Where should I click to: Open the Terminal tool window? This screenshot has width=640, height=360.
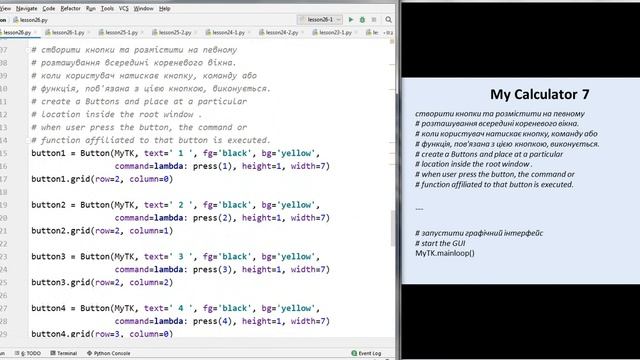pos(64,353)
